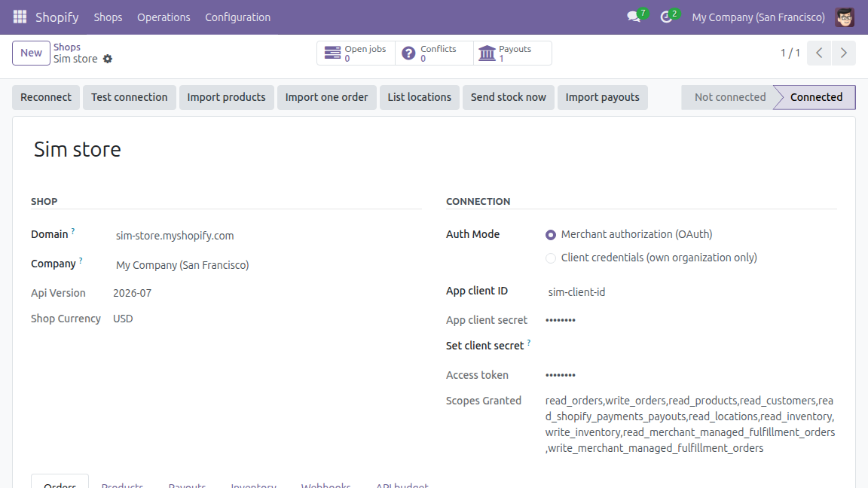Viewport: 868px width, 488px height.
Task: Show help tooltip for Set client secret
Action: (x=529, y=343)
